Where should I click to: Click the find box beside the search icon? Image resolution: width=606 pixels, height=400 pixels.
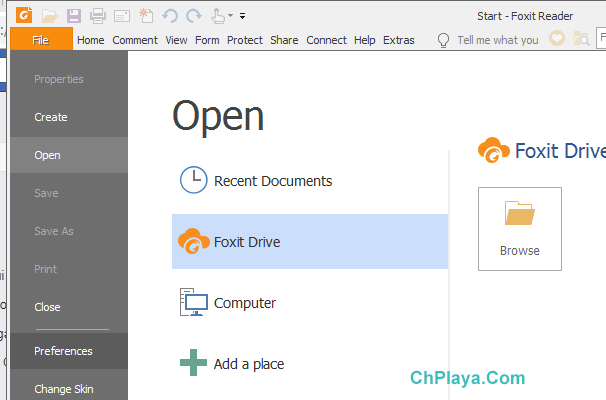pos(601,38)
